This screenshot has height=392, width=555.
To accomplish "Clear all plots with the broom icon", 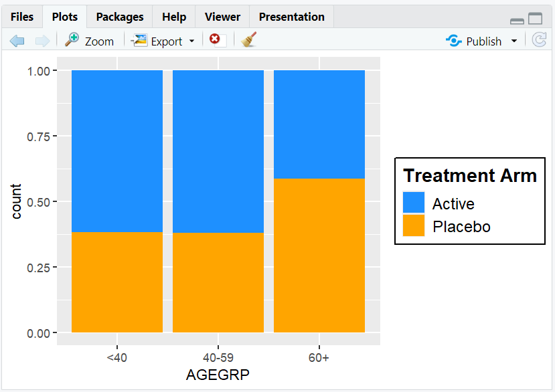I will tap(248, 40).
